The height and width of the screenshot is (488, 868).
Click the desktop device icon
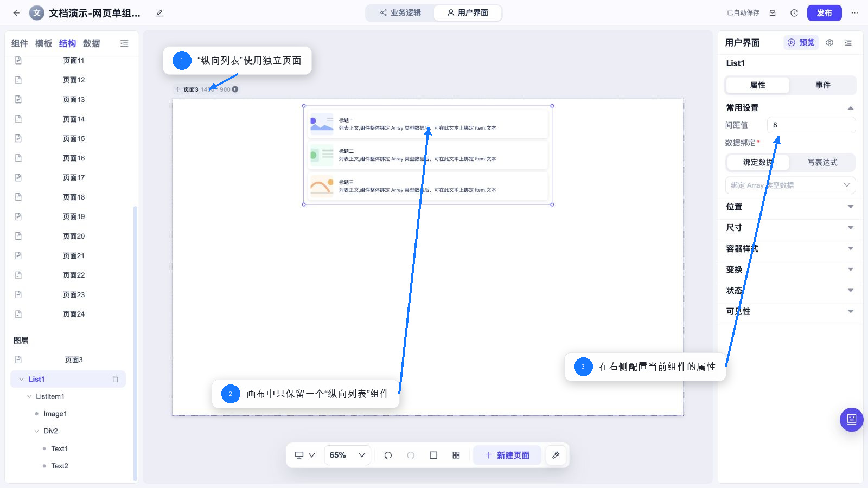pyautogui.click(x=299, y=455)
